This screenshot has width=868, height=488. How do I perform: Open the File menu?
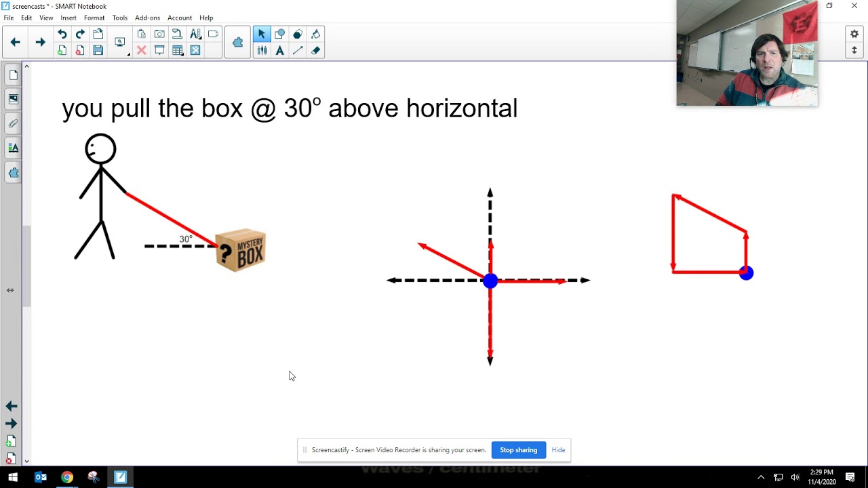(9, 18)
